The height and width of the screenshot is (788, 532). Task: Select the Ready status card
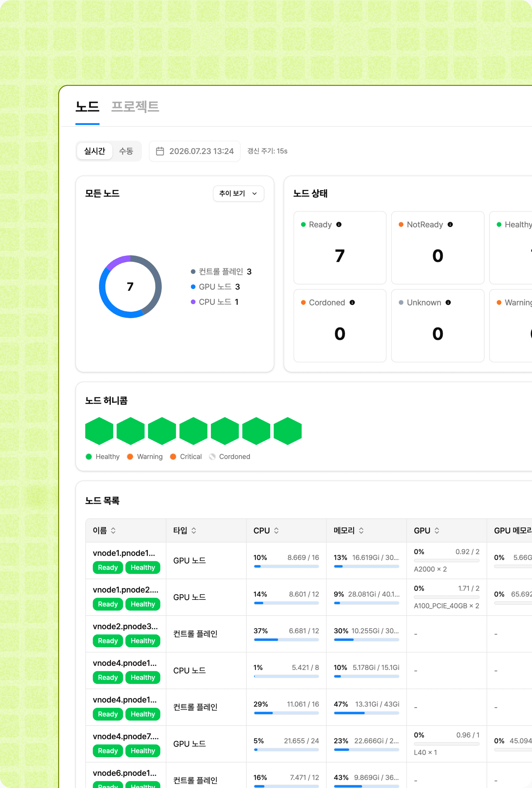339,248
